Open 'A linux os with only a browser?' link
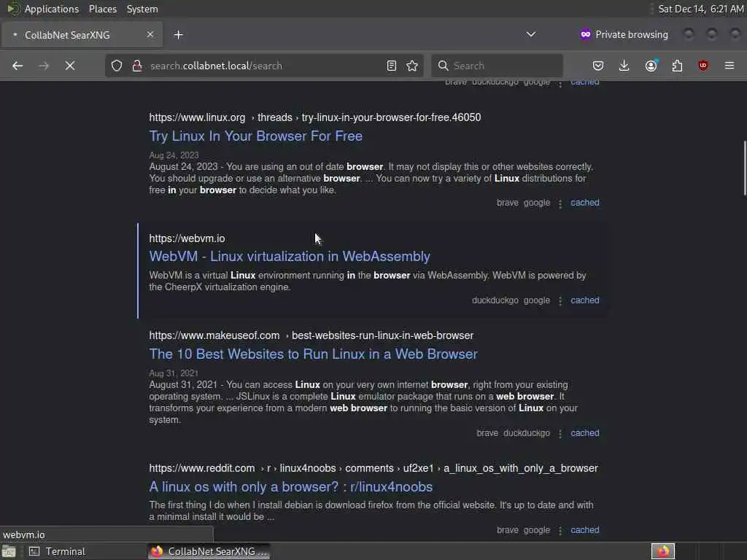This screenshot has height=560, width=747. pyautogui.click(x=290, y=487)
